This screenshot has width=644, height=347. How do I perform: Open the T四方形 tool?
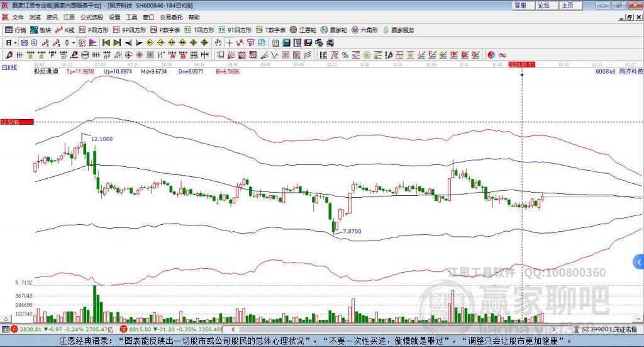click(x=199, y=30)
